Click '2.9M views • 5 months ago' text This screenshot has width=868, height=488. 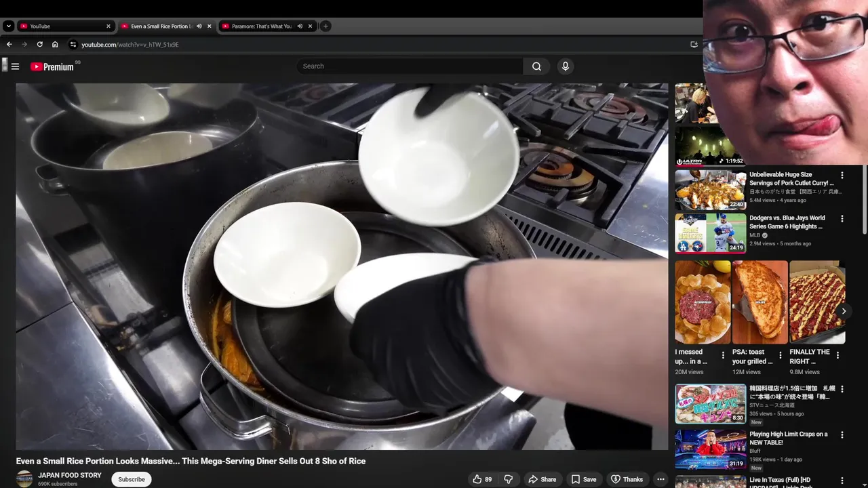780,243
